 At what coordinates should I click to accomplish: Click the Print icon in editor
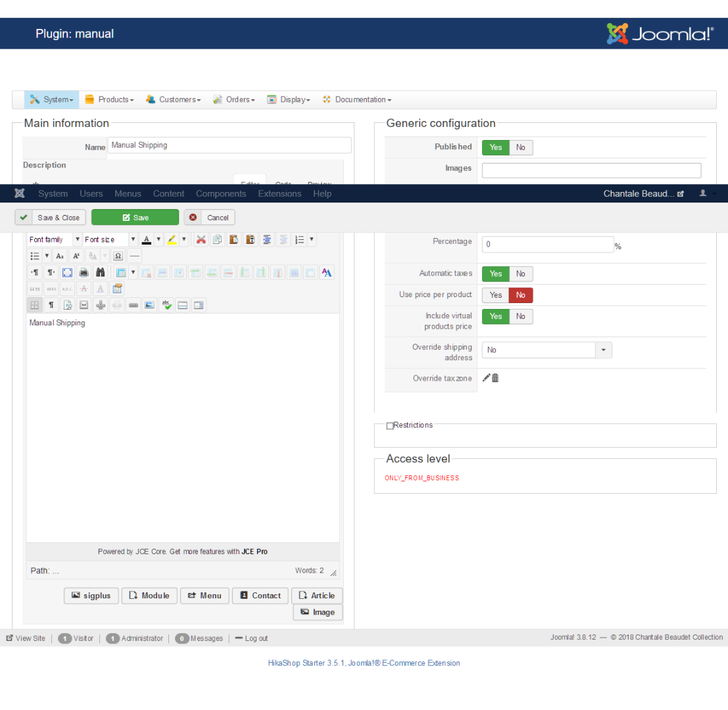pyautogui.click(x=84, y=272)
